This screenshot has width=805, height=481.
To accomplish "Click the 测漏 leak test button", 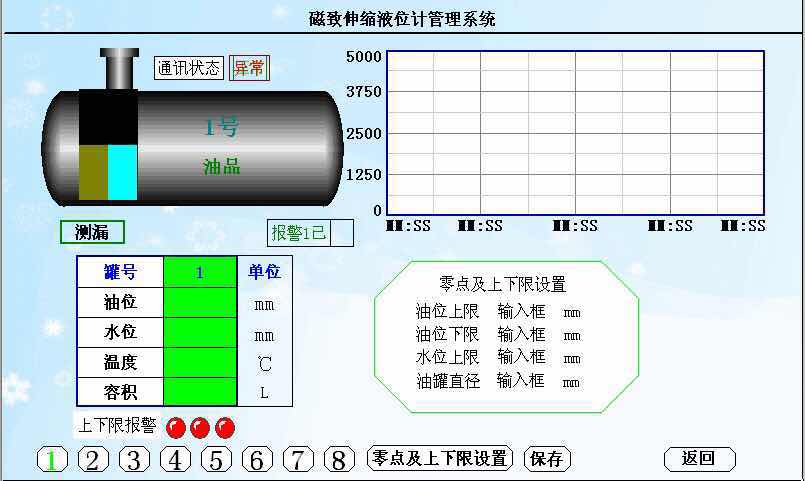I will [92, 232].
